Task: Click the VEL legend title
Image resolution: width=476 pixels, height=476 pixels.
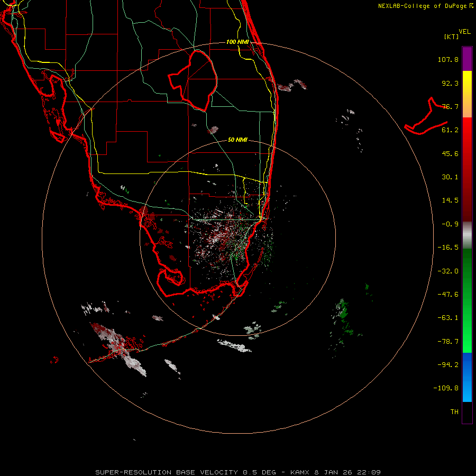Action: coord(464,32)
